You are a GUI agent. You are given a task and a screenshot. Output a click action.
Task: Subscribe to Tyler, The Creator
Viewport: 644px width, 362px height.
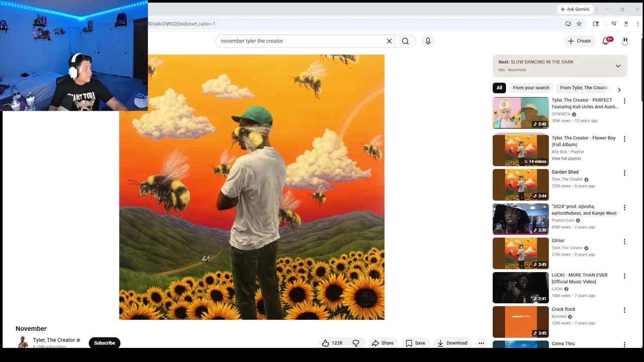(105, 343)
